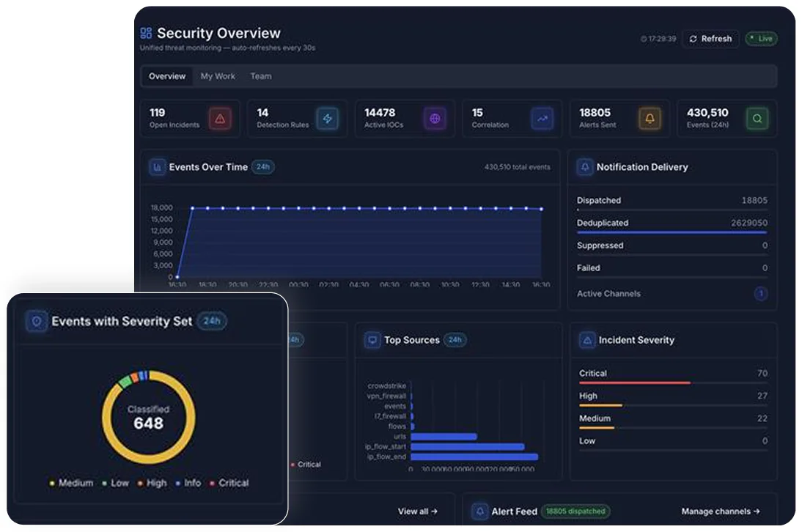Click the Correlation trend line icon
The image size is (802, 532).
tap(542, 119)
